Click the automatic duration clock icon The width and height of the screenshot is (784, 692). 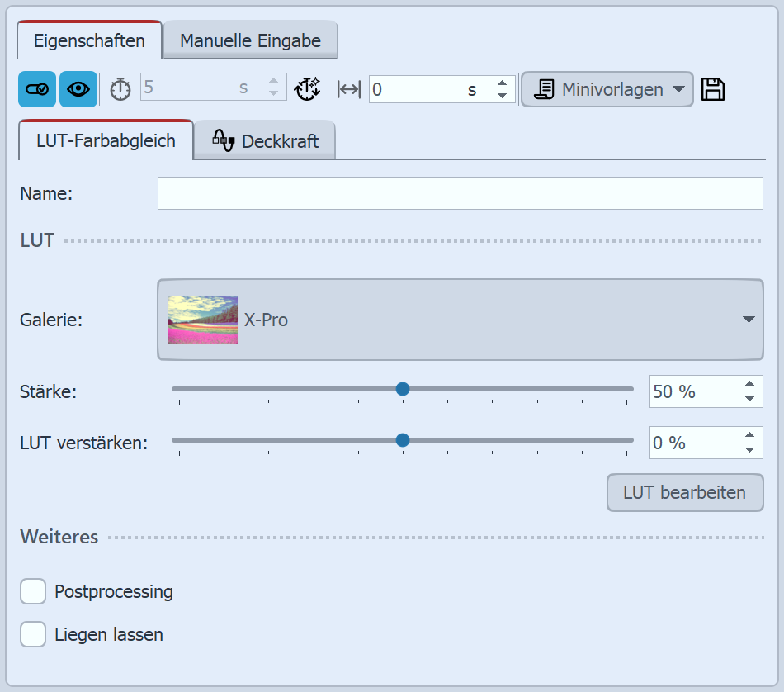point(308,89)
